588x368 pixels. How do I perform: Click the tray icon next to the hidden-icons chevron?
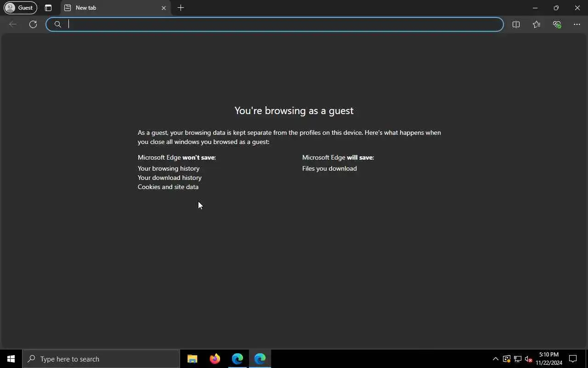(506, 359)
